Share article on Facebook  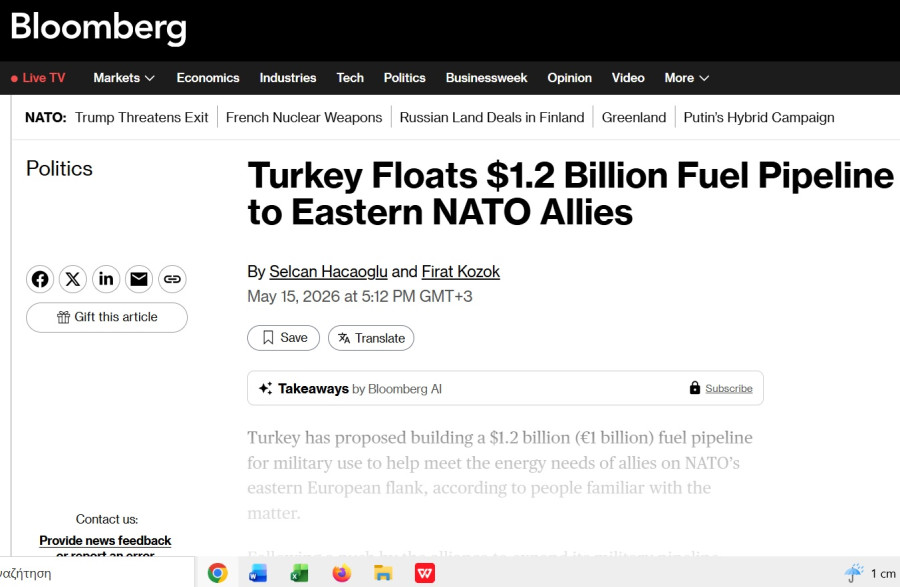coord(40,279)
